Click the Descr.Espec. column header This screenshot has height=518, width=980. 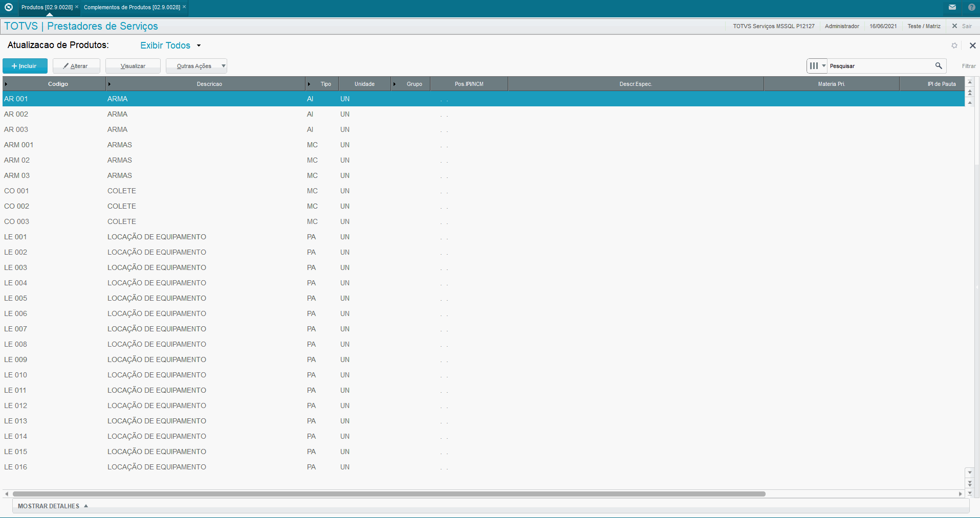pos(636,84)
